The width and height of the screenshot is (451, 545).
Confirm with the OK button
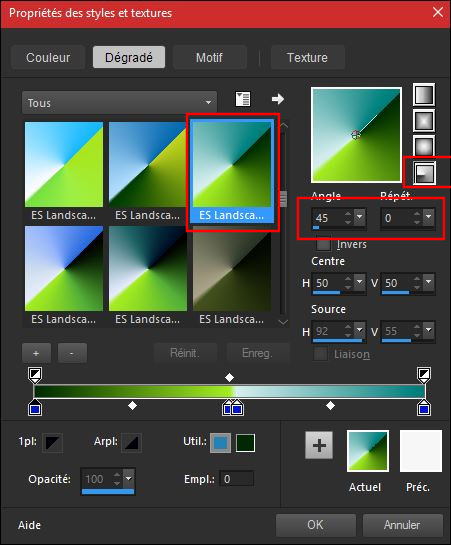click(315, 525)
